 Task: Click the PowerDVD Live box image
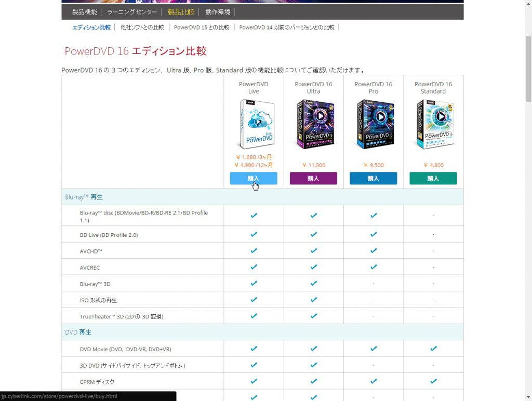257,124
